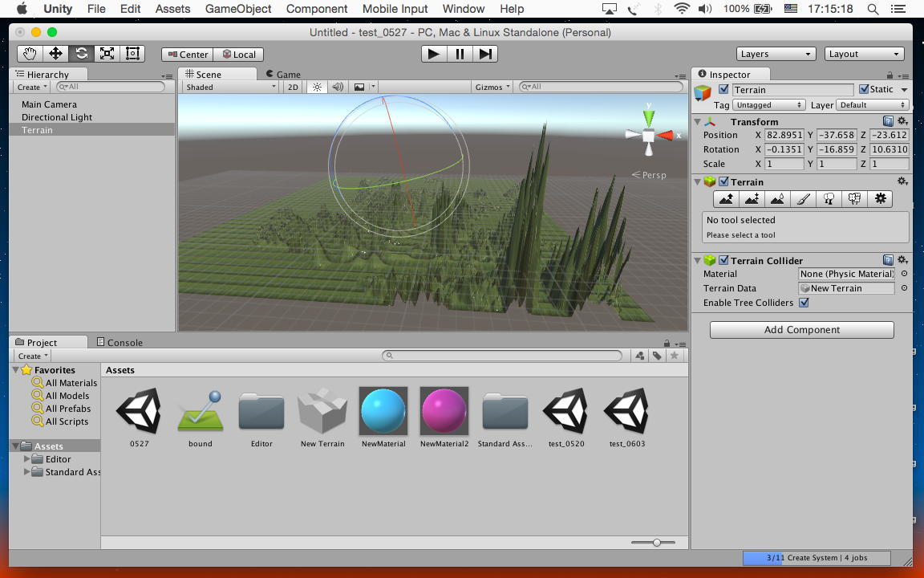Open Terrain Collider gear menu
Screen dimensions: 924x578
click(902, 259)
